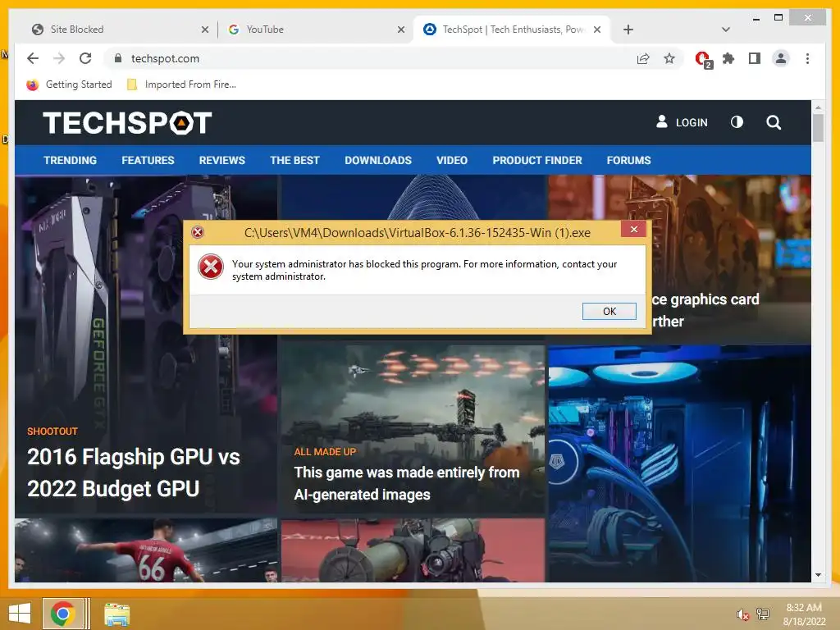Click the LOGIN link
This screenshot has height=630, width=840.
click(682, 122)
